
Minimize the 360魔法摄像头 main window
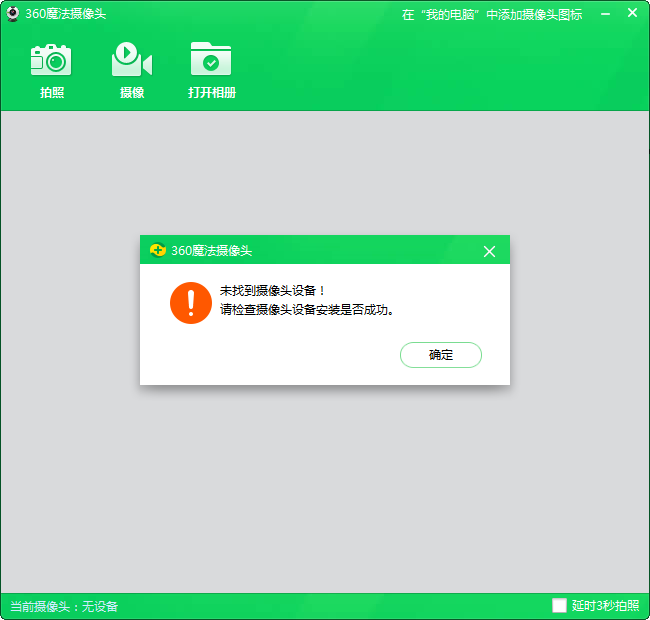click(605, 14)
